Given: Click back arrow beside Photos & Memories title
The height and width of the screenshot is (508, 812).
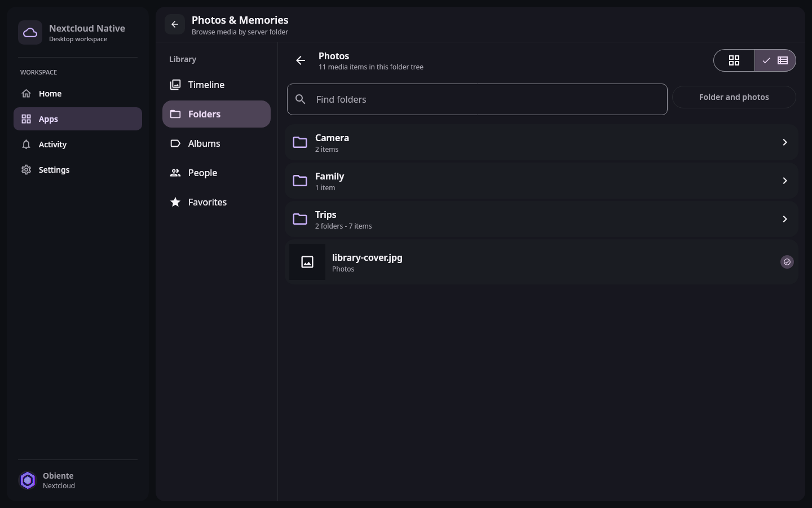Looking at the screenshot, I should click(175, 24).
